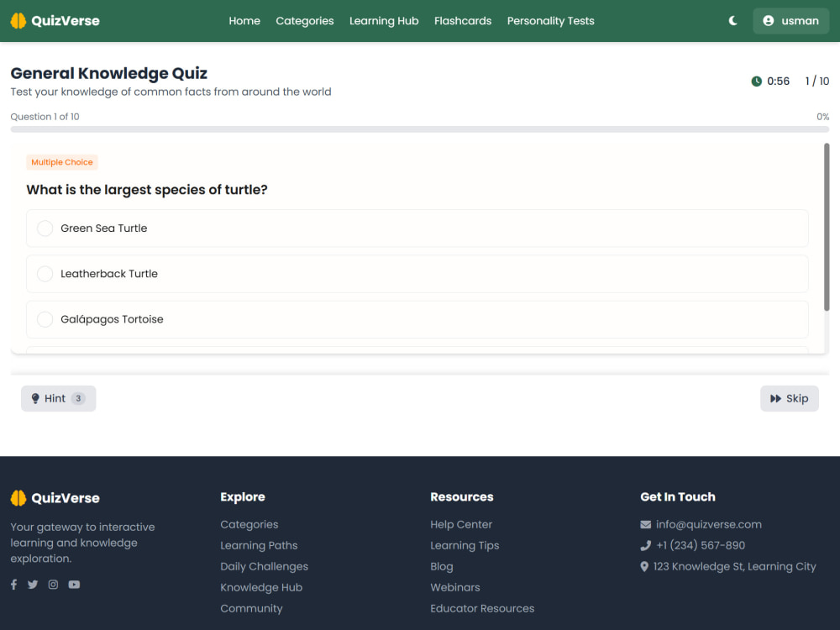Open the Facebook social icon
This screenshot has height=630, width=840.
pyautogui.click(x=14, y=585)
